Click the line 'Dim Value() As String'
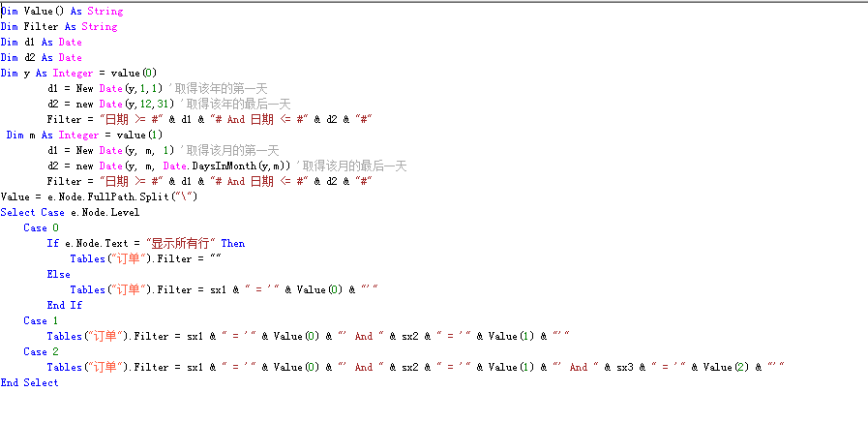Viewport: 868px width, 422px height. pyautogui.click(x=62, y=11)
